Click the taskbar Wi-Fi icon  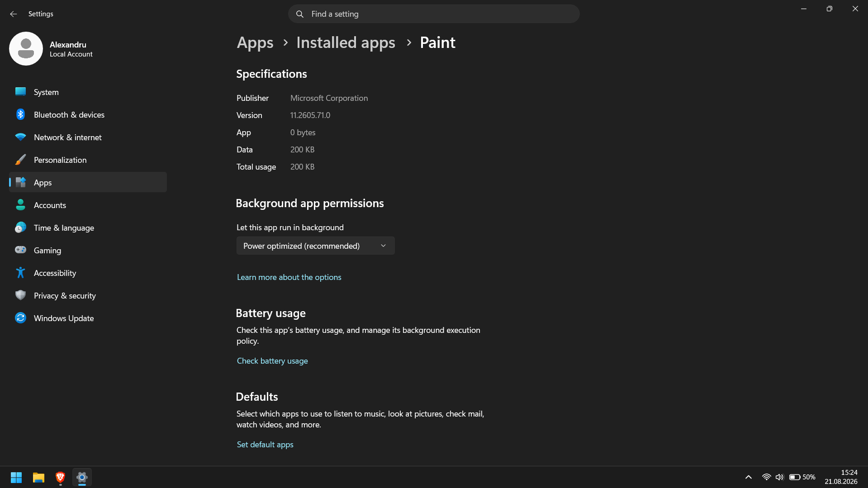pos(766,477)
